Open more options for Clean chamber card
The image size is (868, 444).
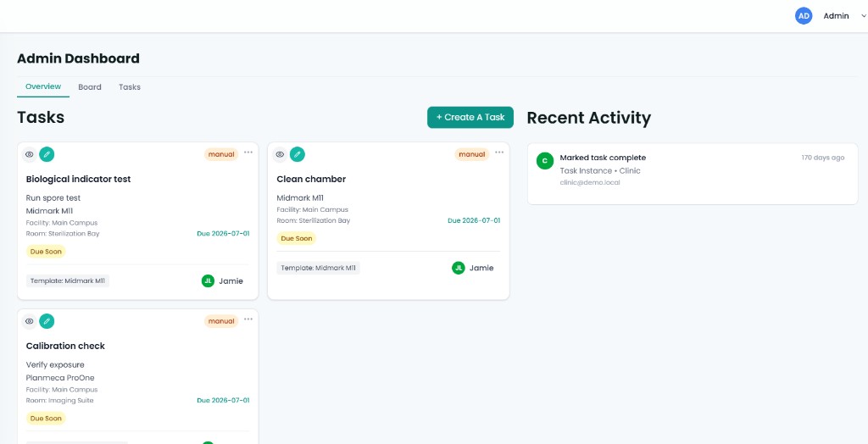[499, 153]
